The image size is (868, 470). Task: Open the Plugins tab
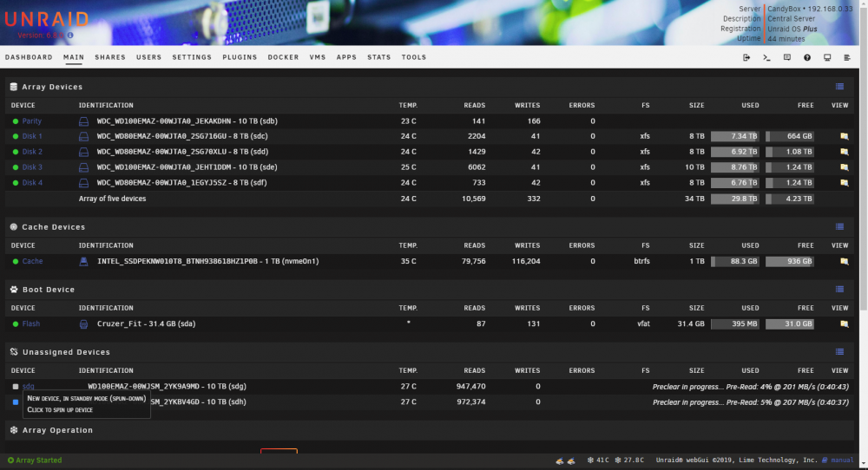240,57
